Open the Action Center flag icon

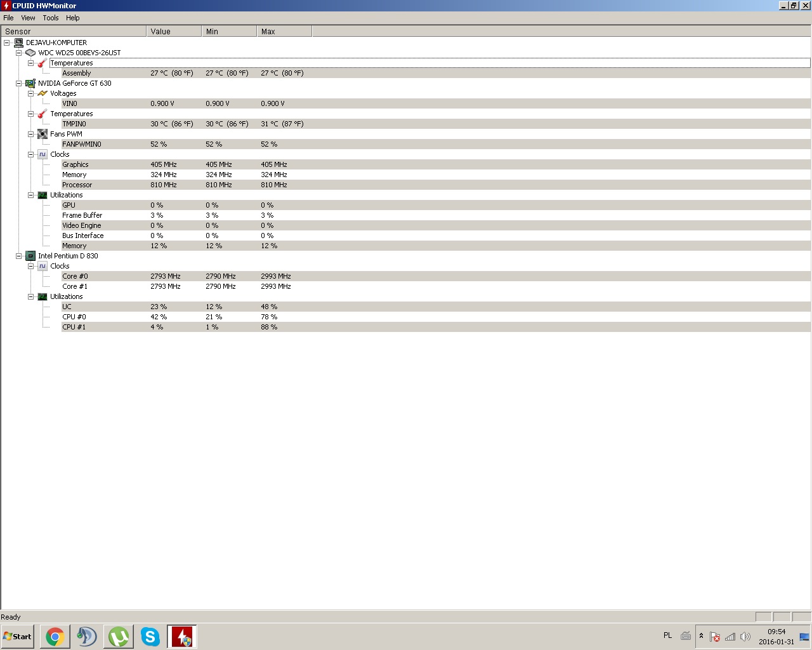tap(715, 637)
